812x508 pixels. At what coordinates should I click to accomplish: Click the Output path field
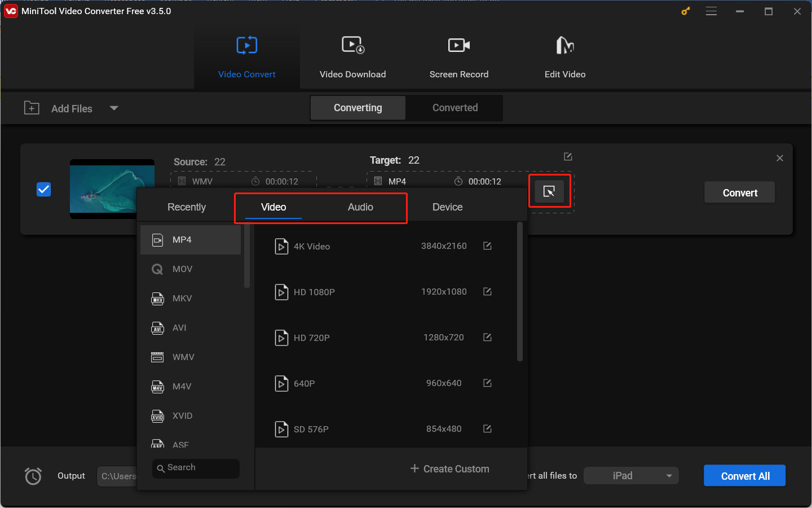click(x=117, y=476)
